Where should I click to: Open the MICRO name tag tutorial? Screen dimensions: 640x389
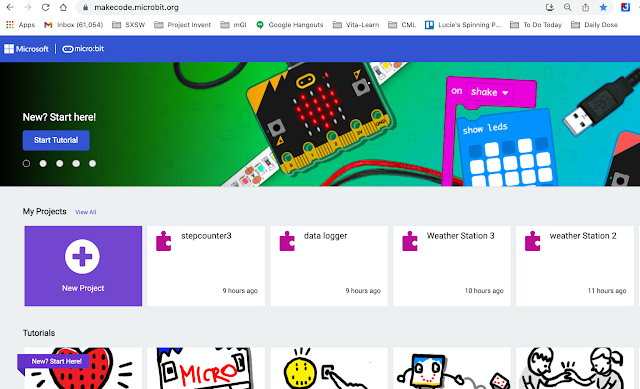point(206,368)
